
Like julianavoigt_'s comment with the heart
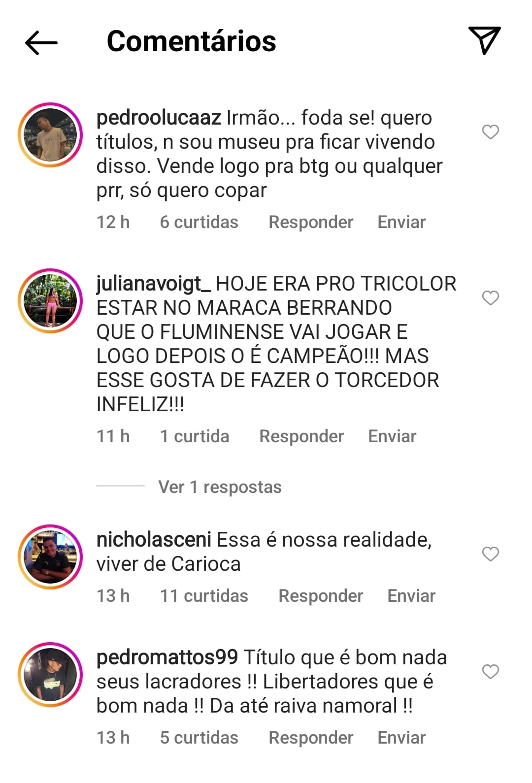490,298
